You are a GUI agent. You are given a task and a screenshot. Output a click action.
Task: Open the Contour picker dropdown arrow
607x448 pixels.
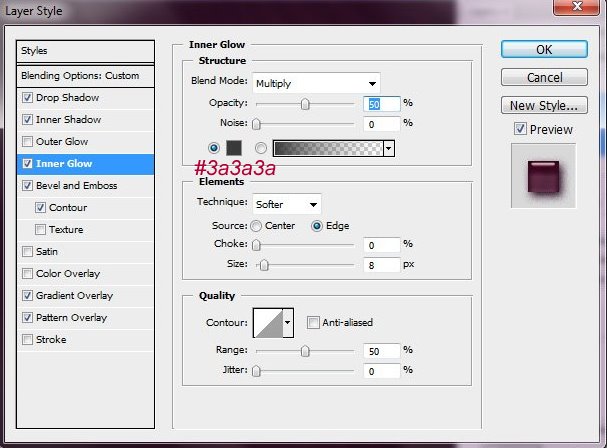288,322
